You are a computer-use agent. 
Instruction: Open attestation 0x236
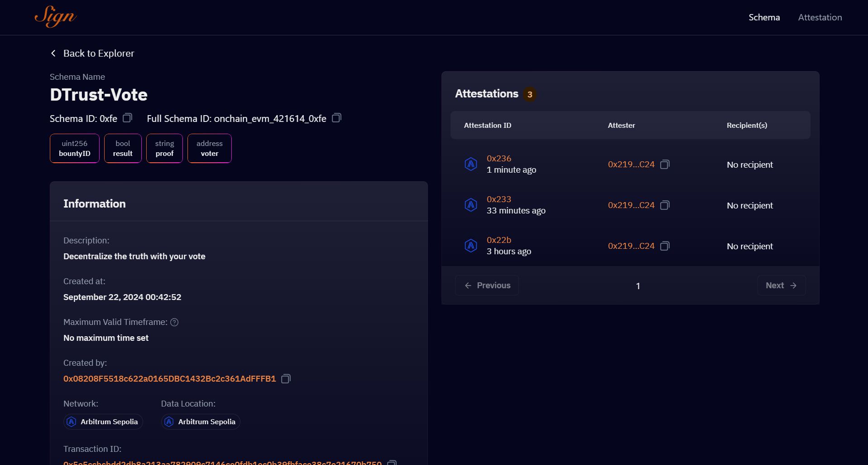(x=499, y=158)
